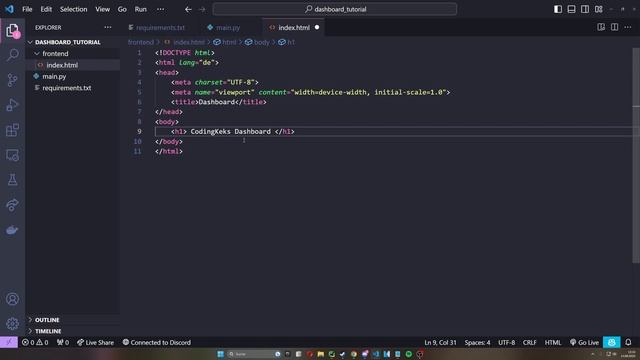
Task: Open the View menu
Action: pos(102,9)
